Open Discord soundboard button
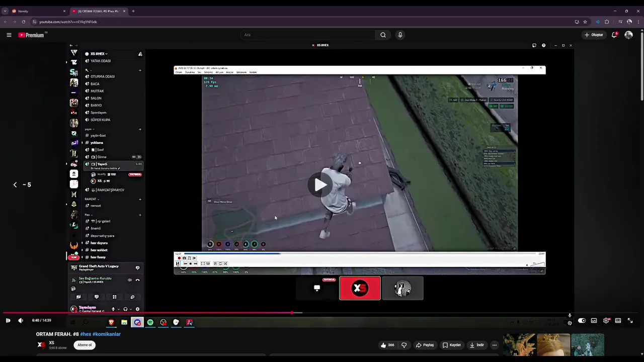The height and width of the screenshot is (362, 644). (x=132, y=297)
